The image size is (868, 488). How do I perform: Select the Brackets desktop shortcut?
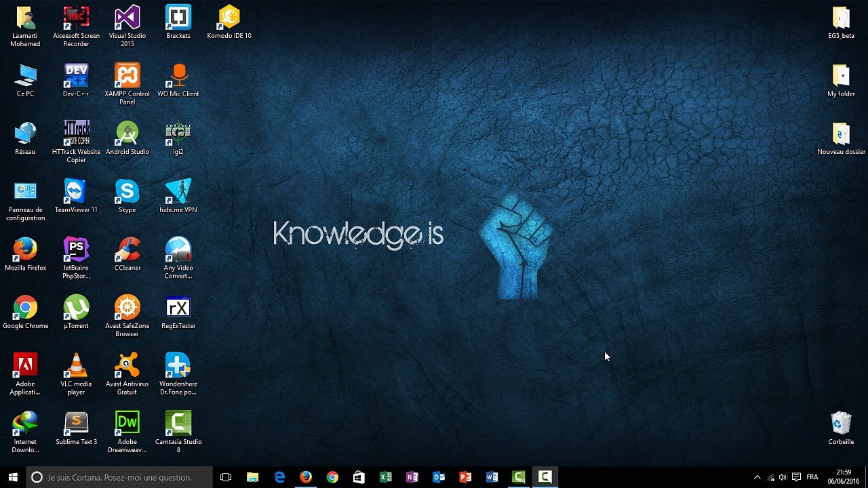tap(178, 22)
